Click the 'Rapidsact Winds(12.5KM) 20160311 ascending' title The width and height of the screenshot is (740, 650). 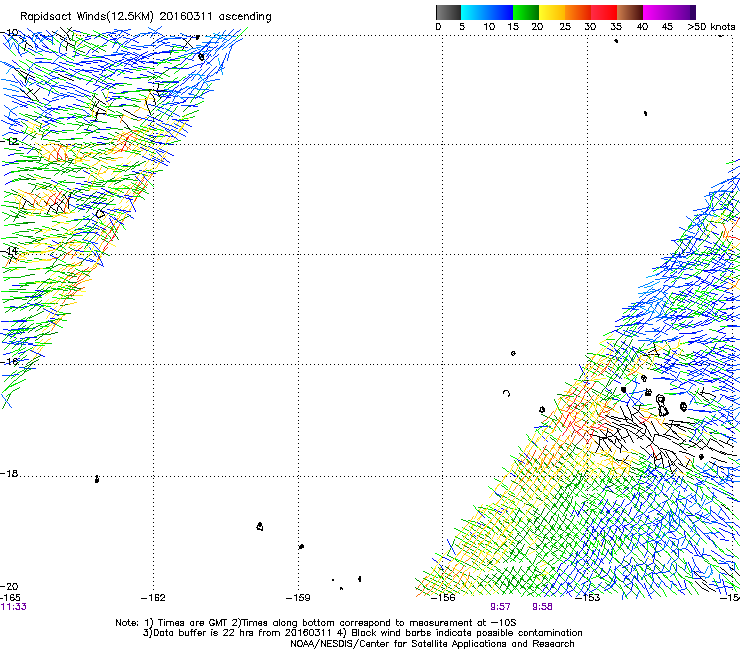point(146,17)
